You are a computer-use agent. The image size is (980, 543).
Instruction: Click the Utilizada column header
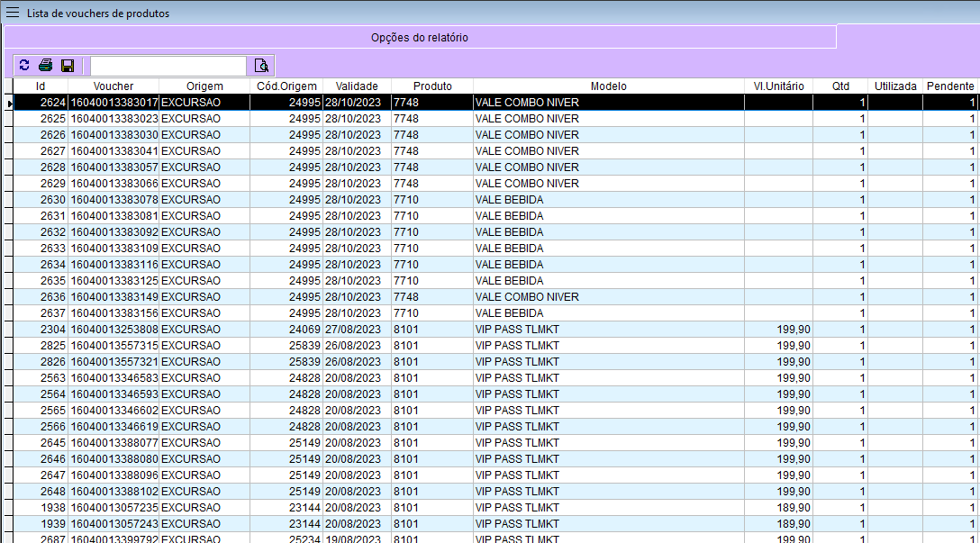[x=895, y=86]
